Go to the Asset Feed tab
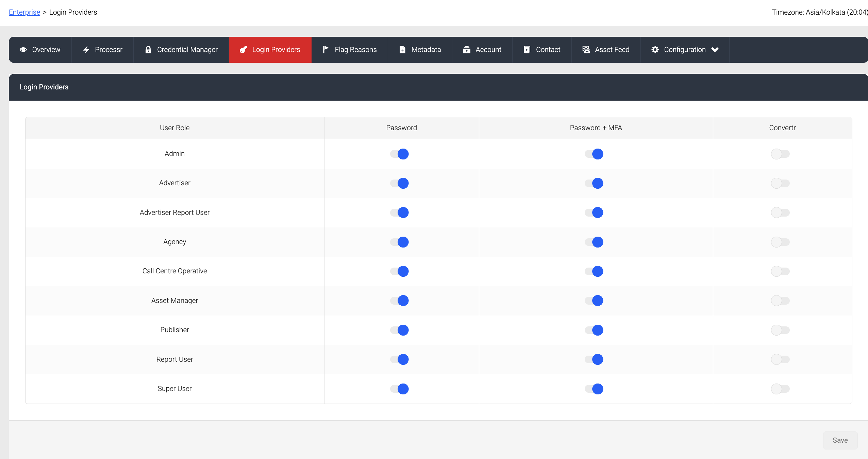 click(606, 50)
